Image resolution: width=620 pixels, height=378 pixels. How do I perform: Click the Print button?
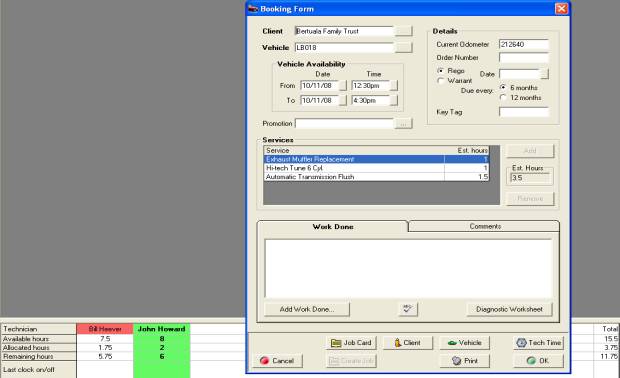(465, 361)
